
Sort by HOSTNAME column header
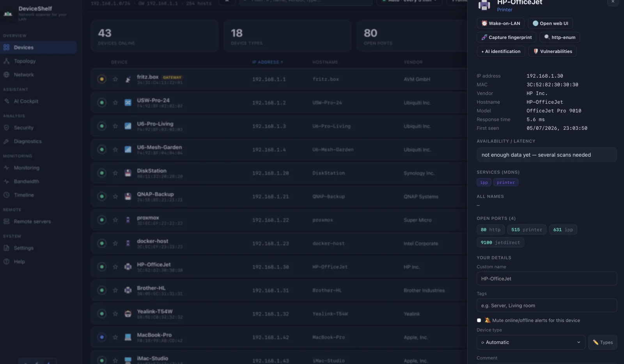coord(325,62)
